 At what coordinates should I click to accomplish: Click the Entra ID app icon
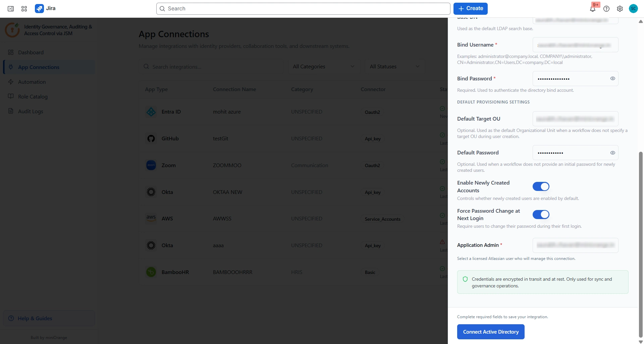click(x=151, y=112)
